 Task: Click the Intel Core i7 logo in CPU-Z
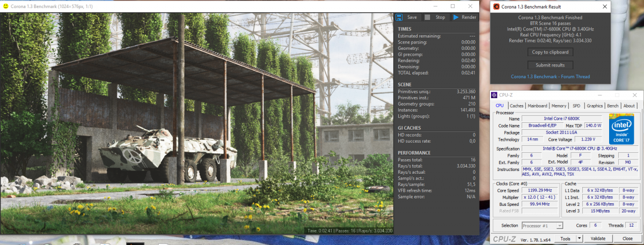pyautogui.click(x=621, y=128)
